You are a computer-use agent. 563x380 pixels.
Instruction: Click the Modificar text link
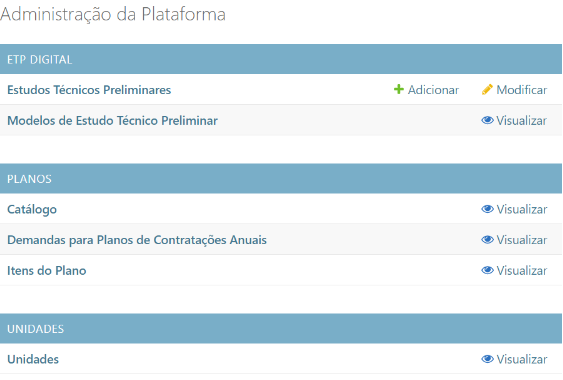pos(522,90)
